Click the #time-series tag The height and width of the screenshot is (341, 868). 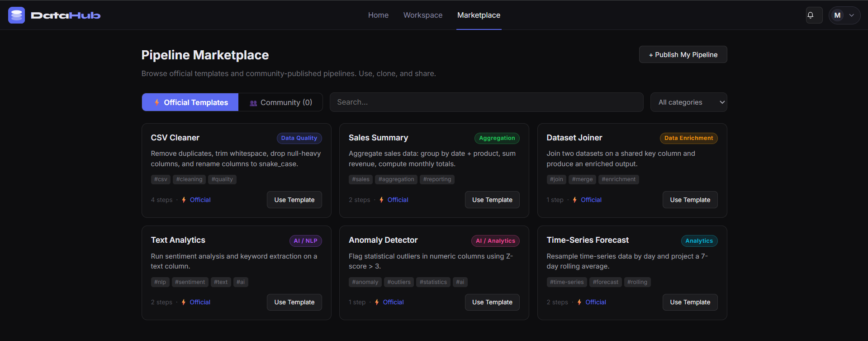pyautogui.click(x=567, y=282)
